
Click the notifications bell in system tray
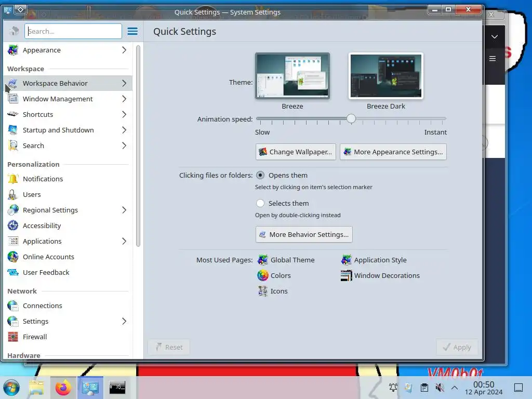click(393, 388)
